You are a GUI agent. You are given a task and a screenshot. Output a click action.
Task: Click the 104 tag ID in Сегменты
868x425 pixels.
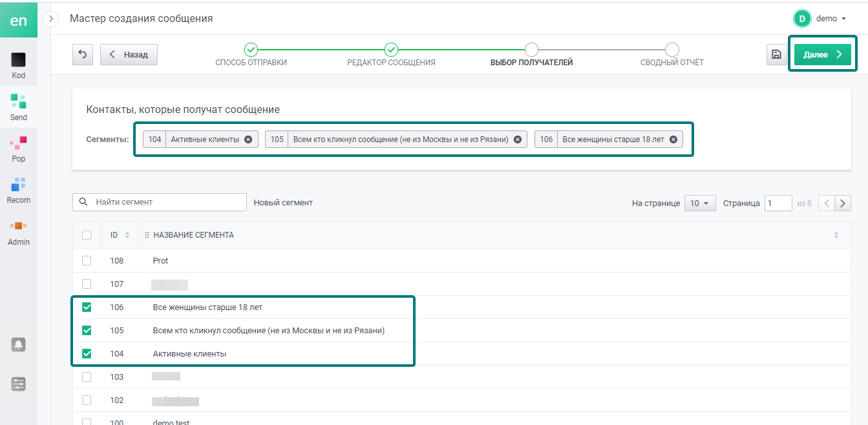[154, 140]
